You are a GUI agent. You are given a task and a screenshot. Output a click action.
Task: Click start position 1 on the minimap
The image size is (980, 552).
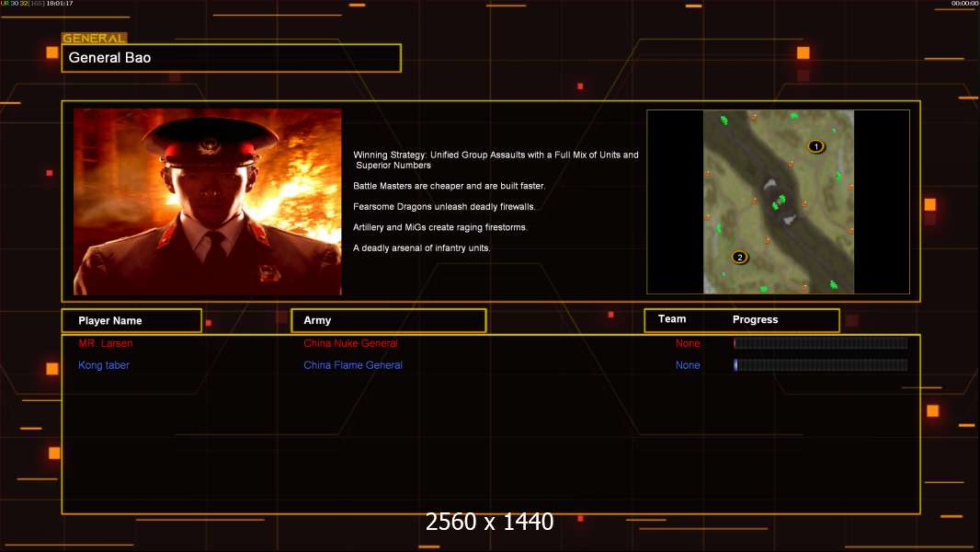[815, 146]
